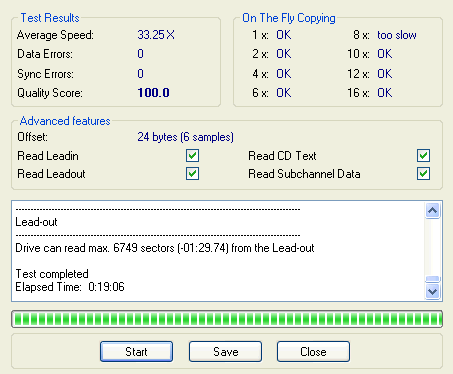
Task: Toggle the Read CD Text checkbox
Action: click(x=423, y=155)
